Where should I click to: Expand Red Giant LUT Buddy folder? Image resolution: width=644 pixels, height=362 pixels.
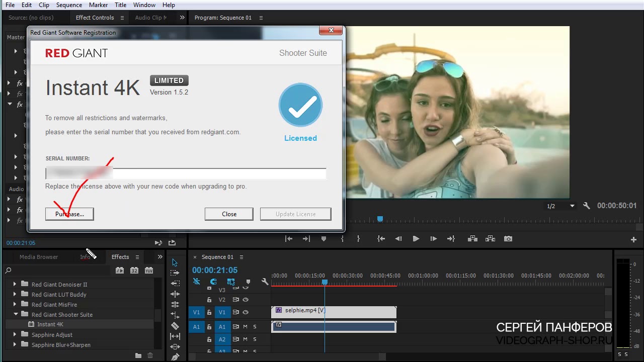[x=15, y=294]
